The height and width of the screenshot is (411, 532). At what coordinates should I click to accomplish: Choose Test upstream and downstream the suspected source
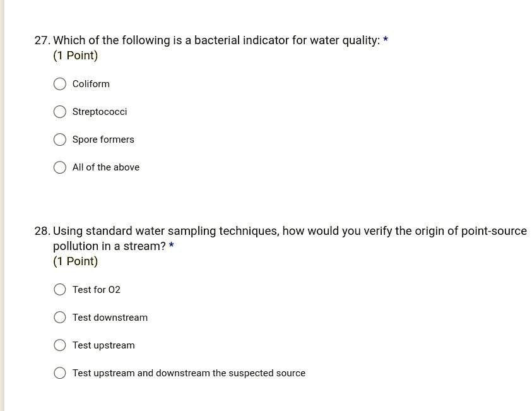click(59, 372)
